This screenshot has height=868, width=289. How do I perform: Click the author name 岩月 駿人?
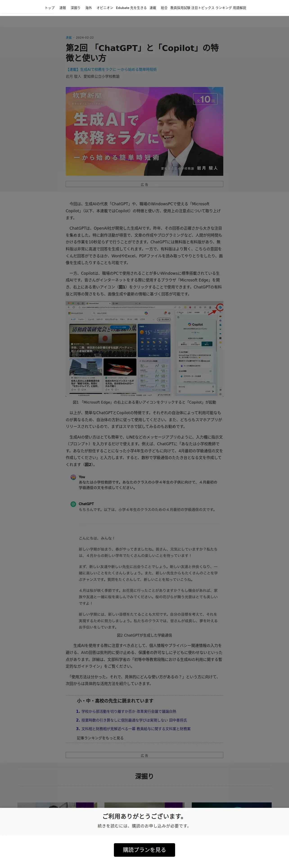(73, 76)
